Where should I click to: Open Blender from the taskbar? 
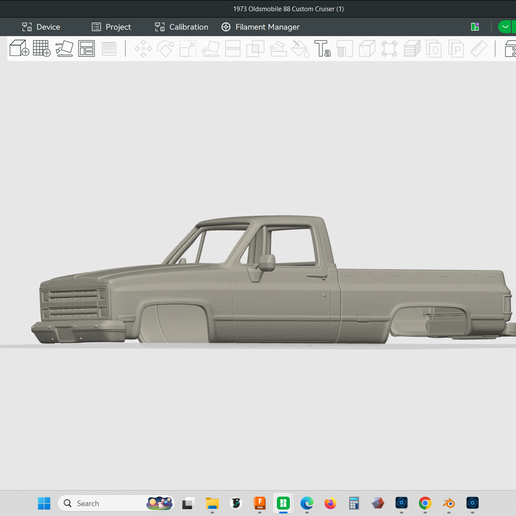click(x=449, y=503)
